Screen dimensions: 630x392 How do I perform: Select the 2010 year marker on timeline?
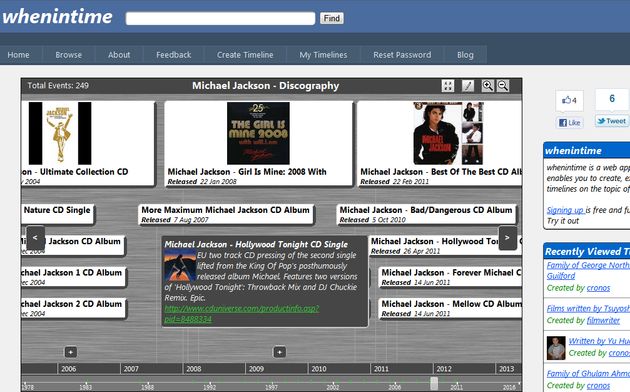[319, 369]
